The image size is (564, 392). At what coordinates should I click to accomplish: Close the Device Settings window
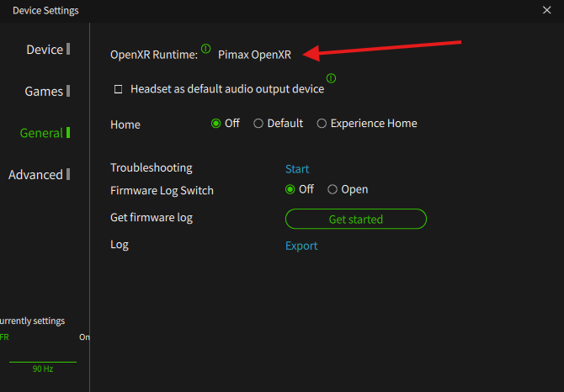[547, 10]
